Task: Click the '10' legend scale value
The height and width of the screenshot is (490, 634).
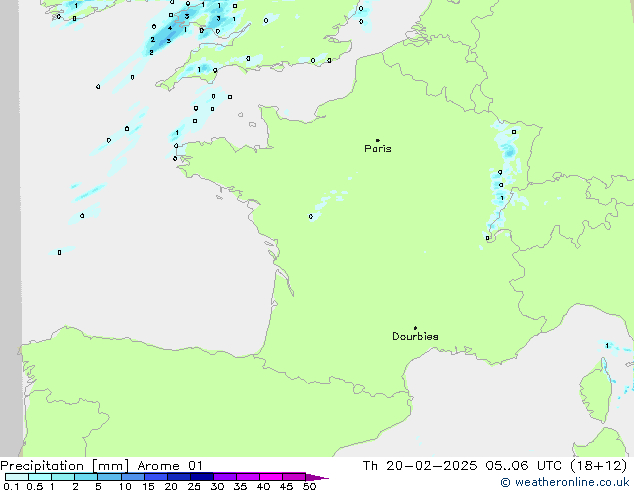Action: [x=125, y=486]
